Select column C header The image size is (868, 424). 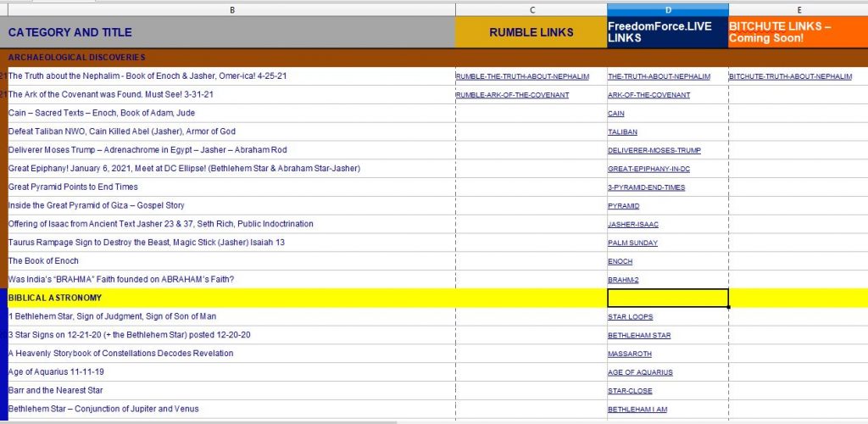click(531, 10)
